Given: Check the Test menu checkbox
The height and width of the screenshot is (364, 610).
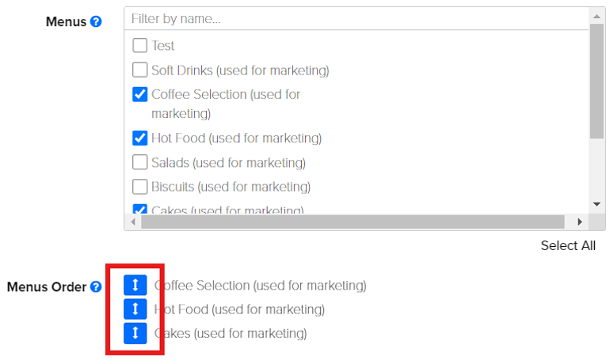Looking at the screenshot, I should click(139, 45).
